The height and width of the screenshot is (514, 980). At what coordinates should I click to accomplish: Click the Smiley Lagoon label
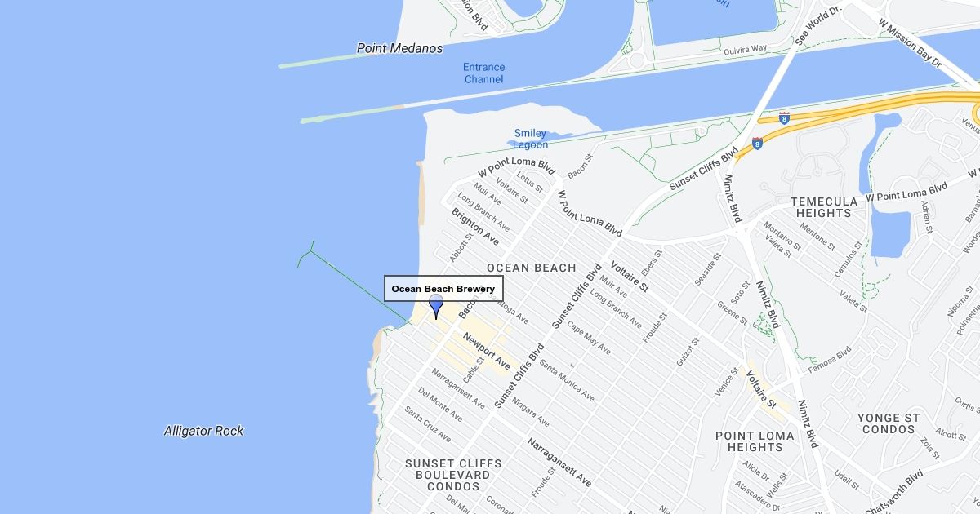tap(531, 140)
